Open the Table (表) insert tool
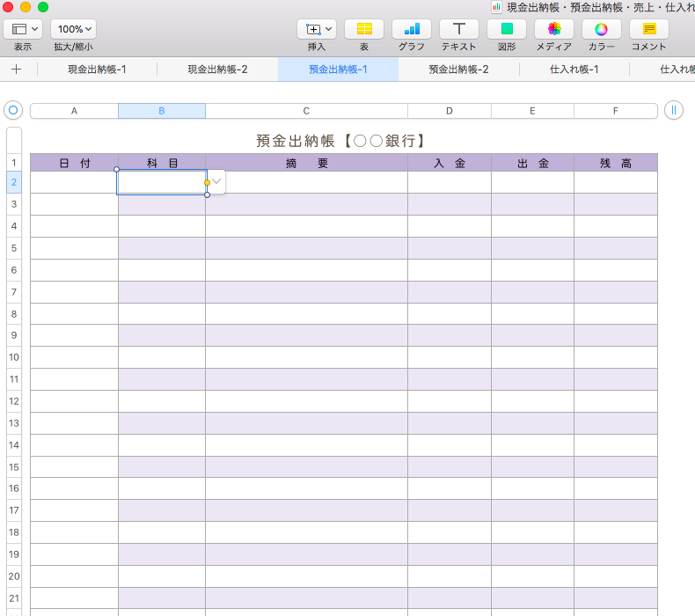Image resolution: width=695 pixels, height=616 pixels. click(x=363, y=29)
